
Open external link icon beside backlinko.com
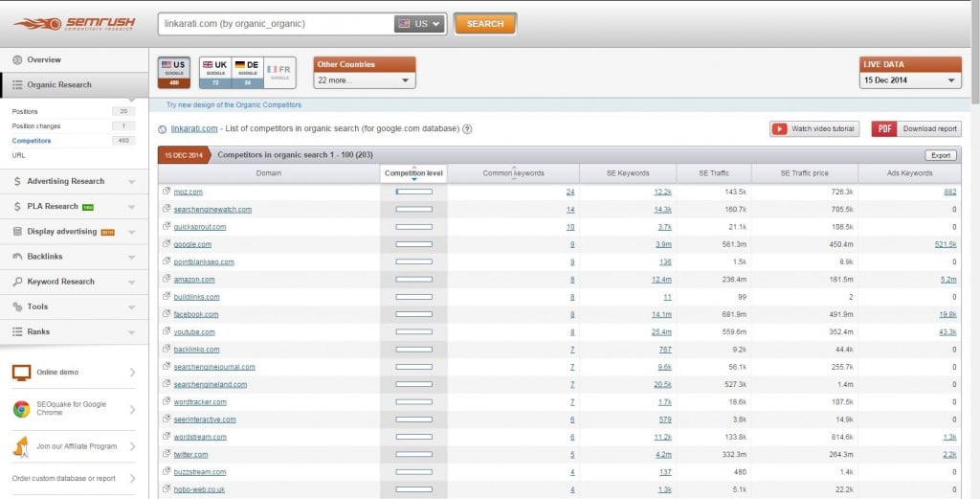167,349
